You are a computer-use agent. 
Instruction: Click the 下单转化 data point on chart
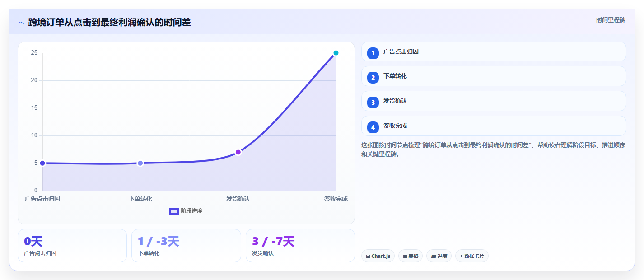point(140,163)
